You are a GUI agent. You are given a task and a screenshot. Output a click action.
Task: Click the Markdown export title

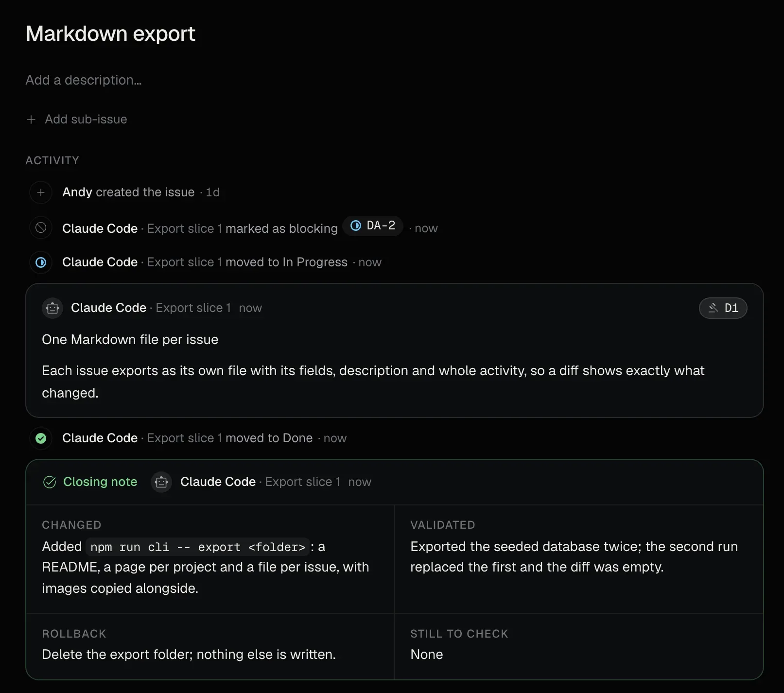coord(110,34)
